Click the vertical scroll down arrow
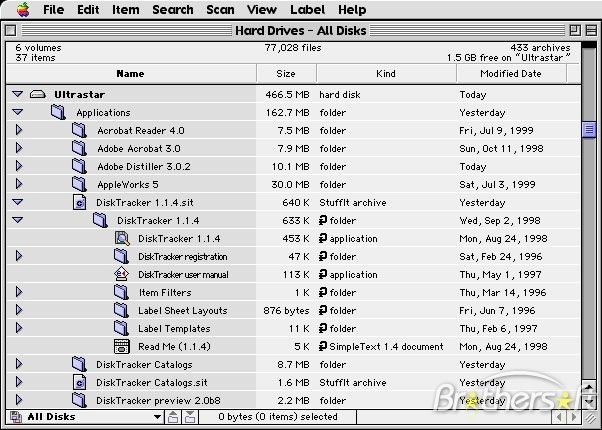The width and height of the screenshot is (602, 430). (x=589, y=402)
